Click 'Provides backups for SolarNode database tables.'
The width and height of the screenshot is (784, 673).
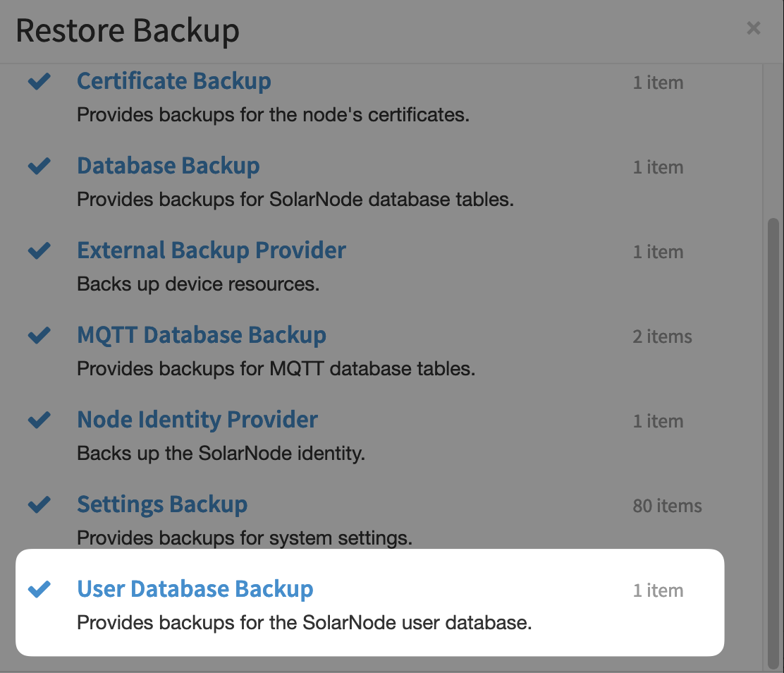click(295, 200)
